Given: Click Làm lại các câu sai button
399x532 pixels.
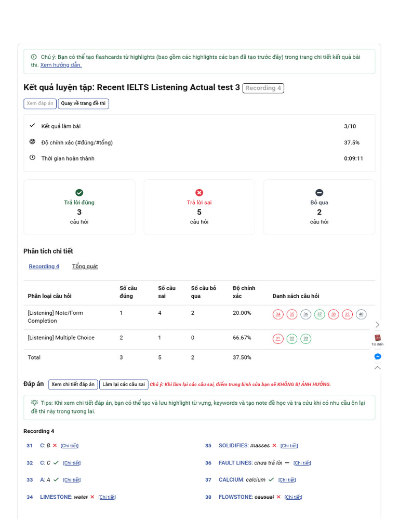Looking at the screenshot, I should pyautogui.click(x=124, y=384).
